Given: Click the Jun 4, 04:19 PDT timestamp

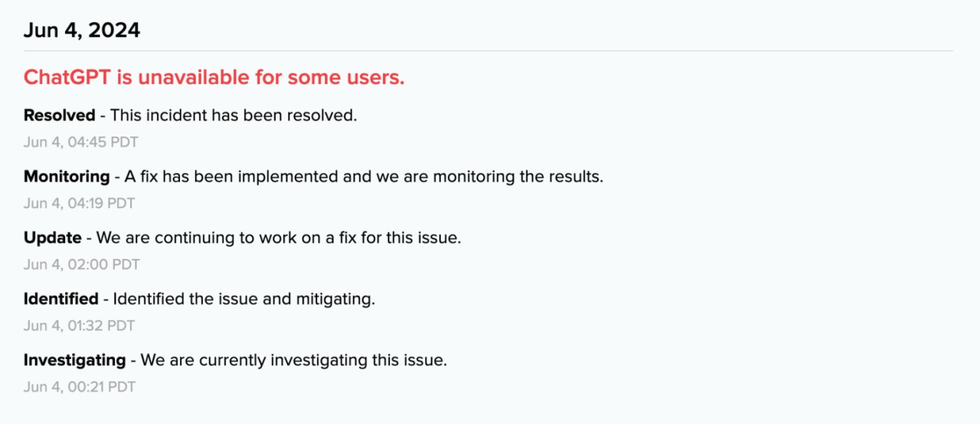Looking at the screenshot, I should [79, 204].
